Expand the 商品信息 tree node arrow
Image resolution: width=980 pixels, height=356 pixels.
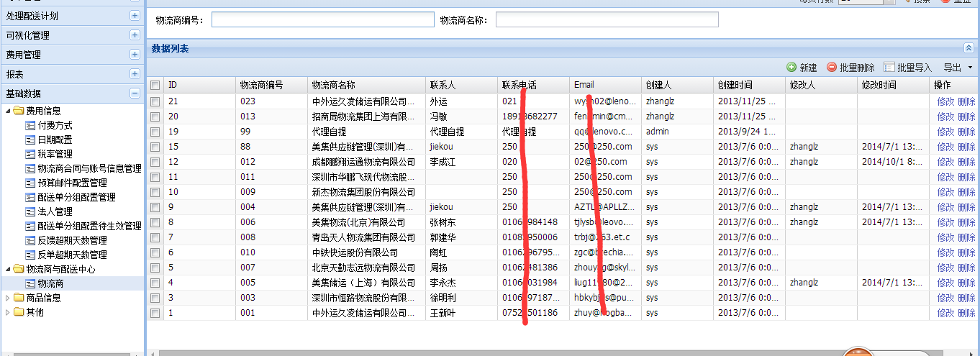8,298
